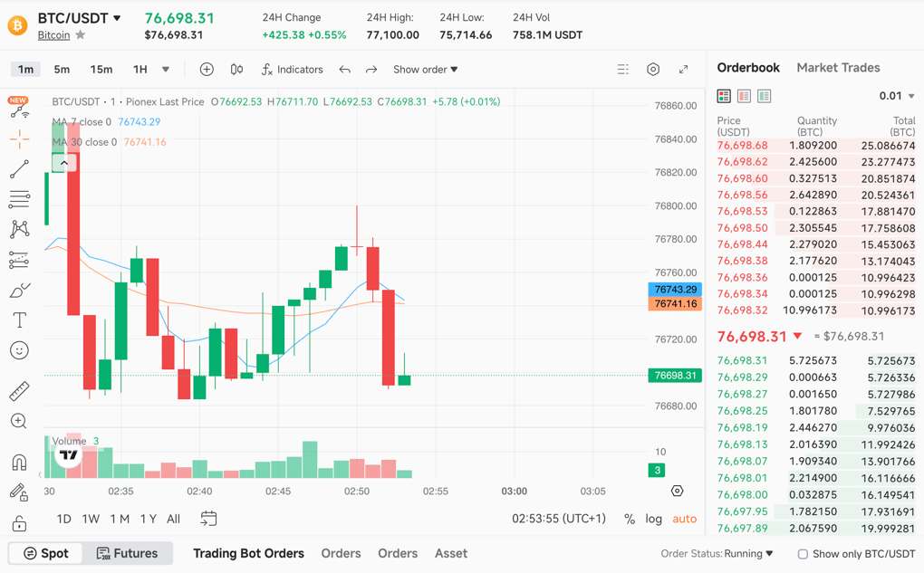The image size is (924, 573).
Task: Expand chart to fullscreen
Action: pyautogui.click(x=684, y=70)
